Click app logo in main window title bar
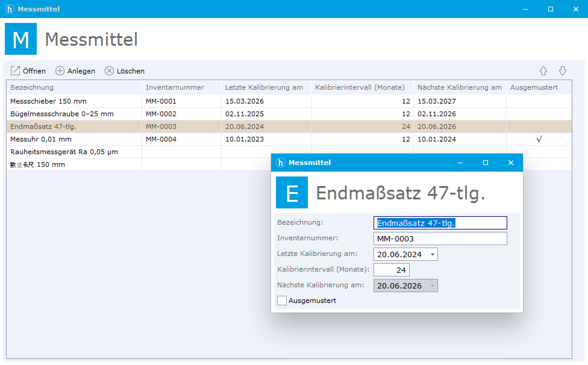 coord(10,9)
